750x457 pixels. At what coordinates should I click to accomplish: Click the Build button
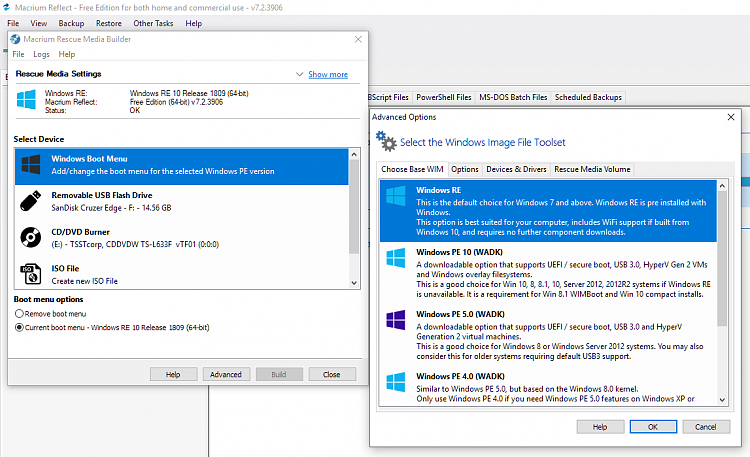[279, 374]
